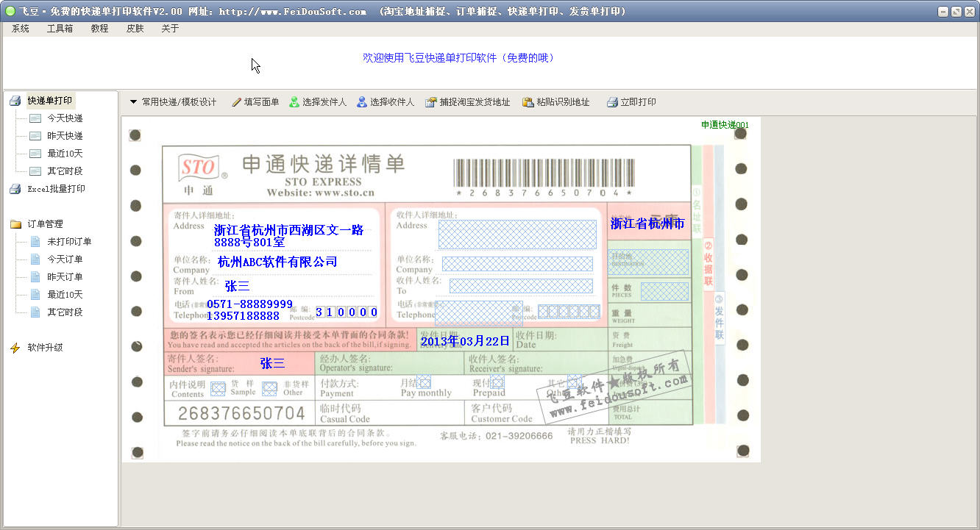Screen dimensions: 980x530
Task: Click the 非货样 Other checkbox
Action: (270, 388)
